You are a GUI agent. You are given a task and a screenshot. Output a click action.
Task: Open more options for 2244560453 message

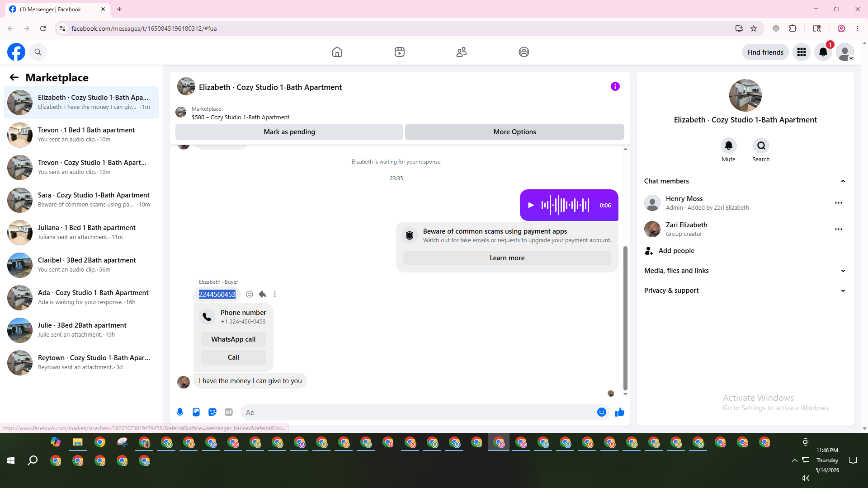coord(275,294)
